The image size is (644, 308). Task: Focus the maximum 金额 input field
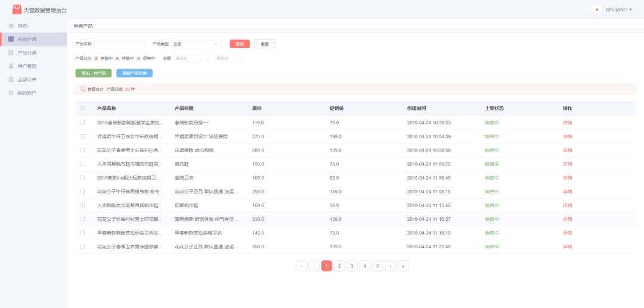coord(228,58)
